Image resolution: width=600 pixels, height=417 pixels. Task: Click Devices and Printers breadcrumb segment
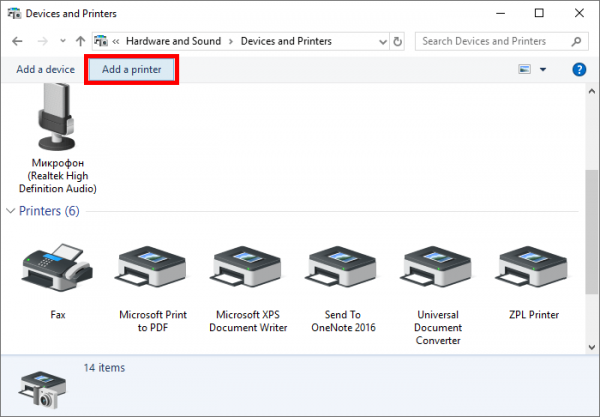286,41
